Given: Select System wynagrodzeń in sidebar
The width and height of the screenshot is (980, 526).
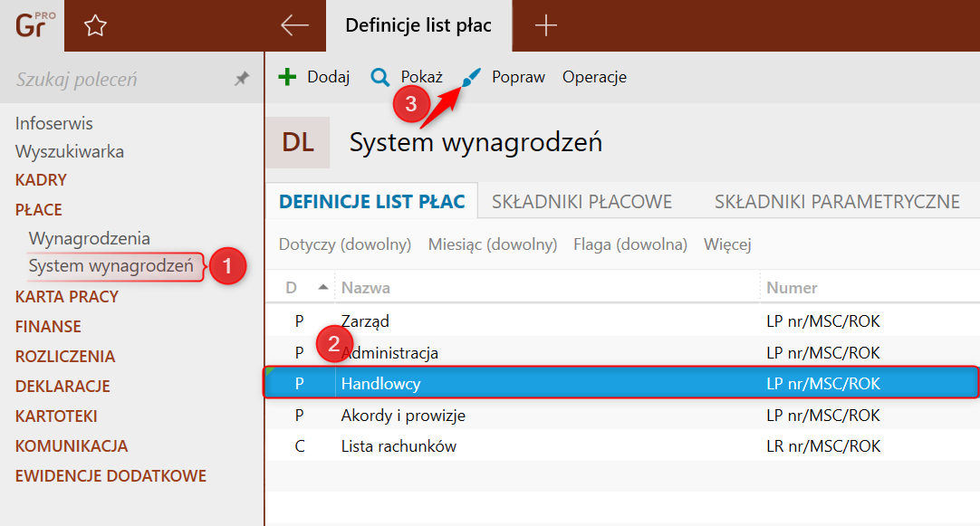Looking at the screenshot, I should tap(111, 266).
